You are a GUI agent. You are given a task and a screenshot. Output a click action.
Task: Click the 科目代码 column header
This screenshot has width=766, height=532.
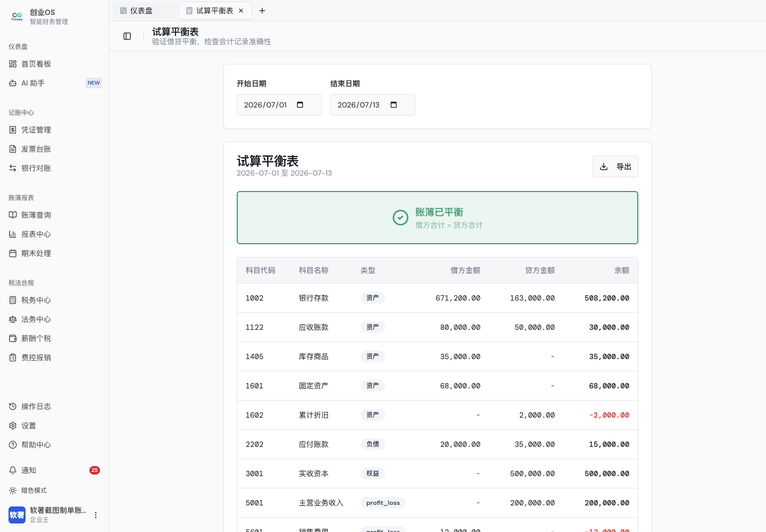coord(261,270)
